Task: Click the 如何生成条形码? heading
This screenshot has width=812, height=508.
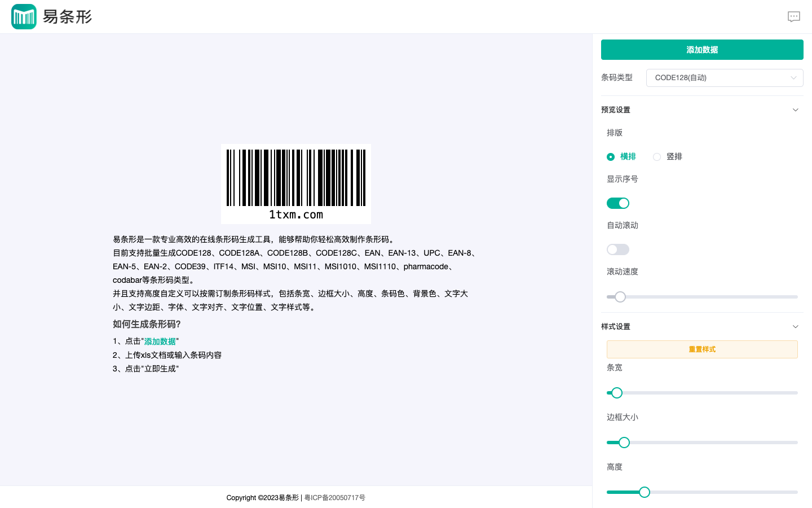Action: (x=147, y=325)
